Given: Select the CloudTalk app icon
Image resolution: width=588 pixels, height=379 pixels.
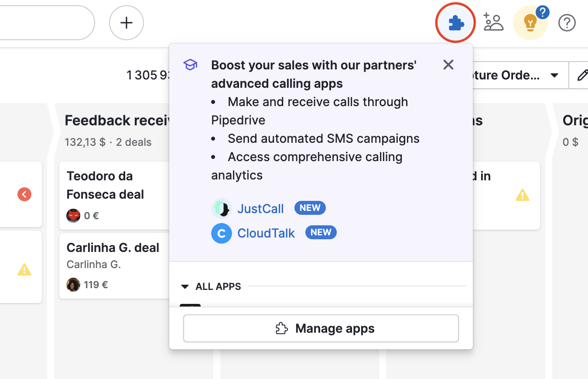Looking at the screenshot, I should (222, 233).
